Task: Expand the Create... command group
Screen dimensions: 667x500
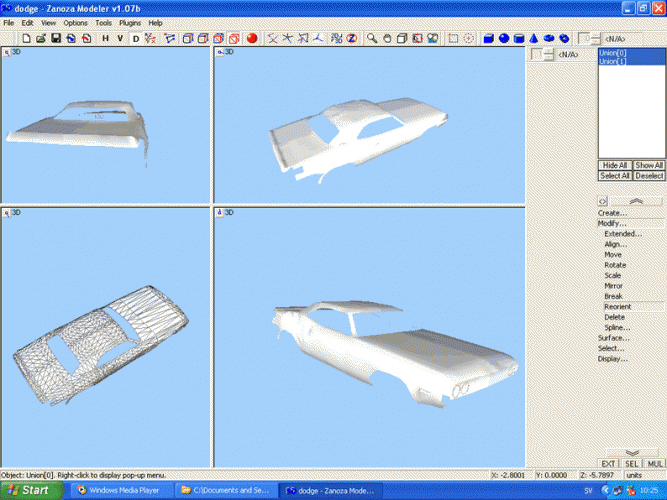Action: tap(613, 212)
